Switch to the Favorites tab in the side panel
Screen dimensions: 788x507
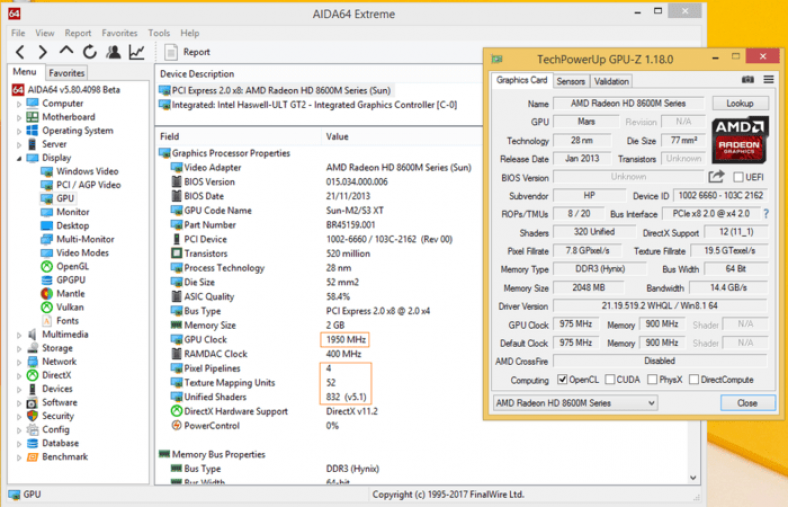(x=66, y=73)
